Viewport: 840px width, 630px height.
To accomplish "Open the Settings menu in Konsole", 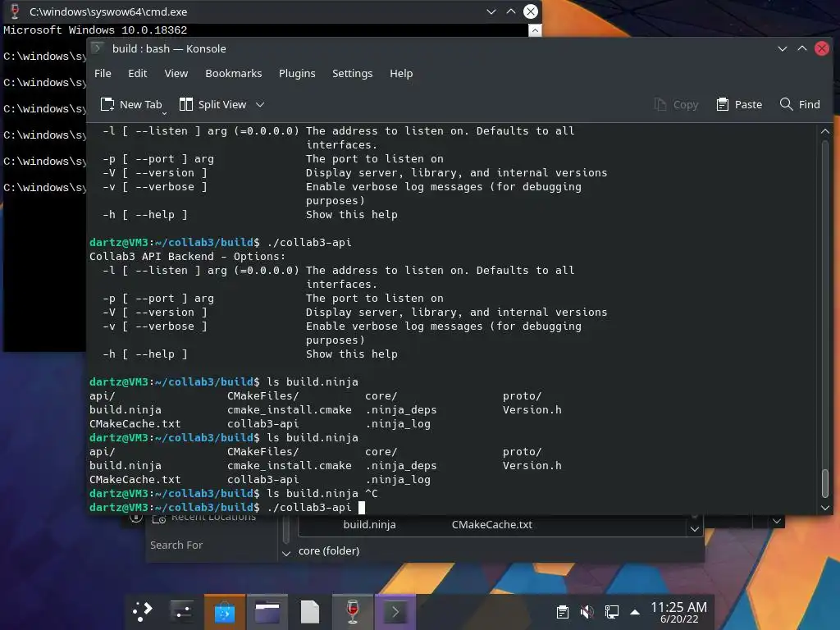I will click(x=352, y=73).
